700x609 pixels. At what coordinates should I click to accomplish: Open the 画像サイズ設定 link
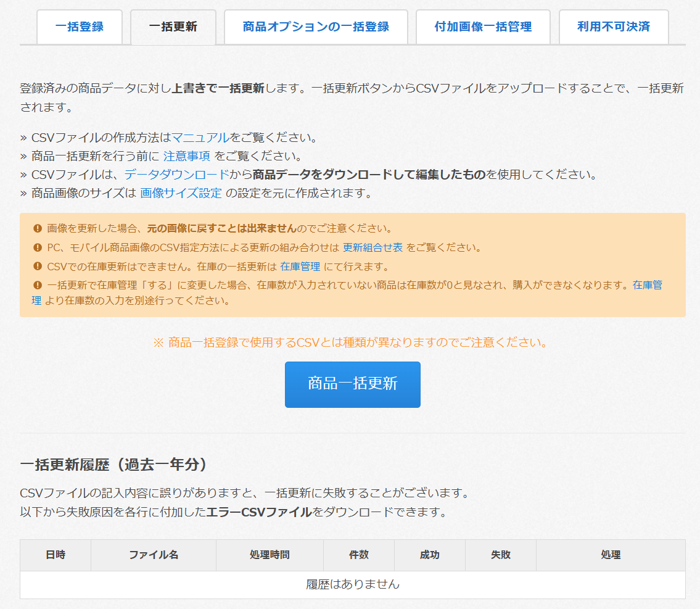pos(181,193)
